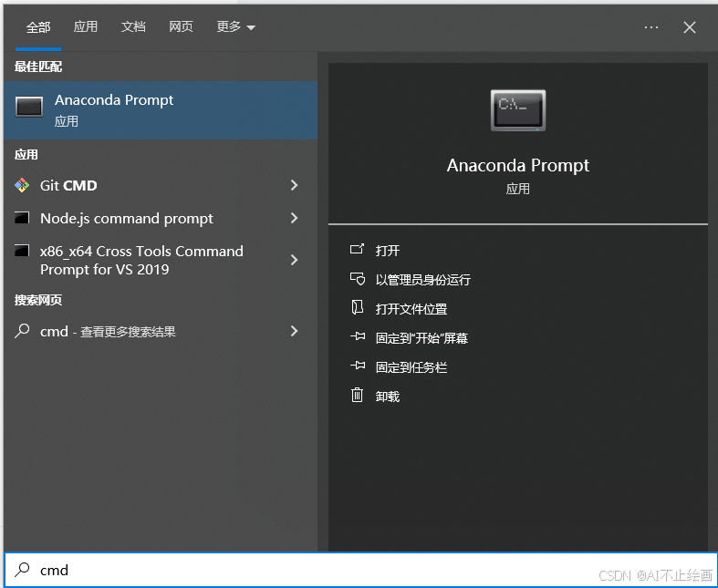Open the three-dots options menu
The image size is (718, 588).
651,27
